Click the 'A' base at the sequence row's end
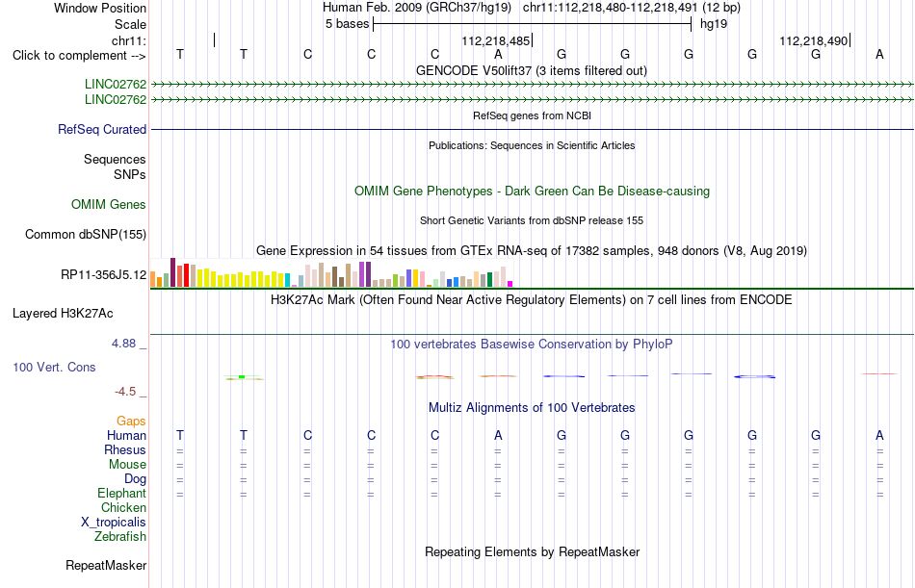915x588 pixels. [879, 54]
